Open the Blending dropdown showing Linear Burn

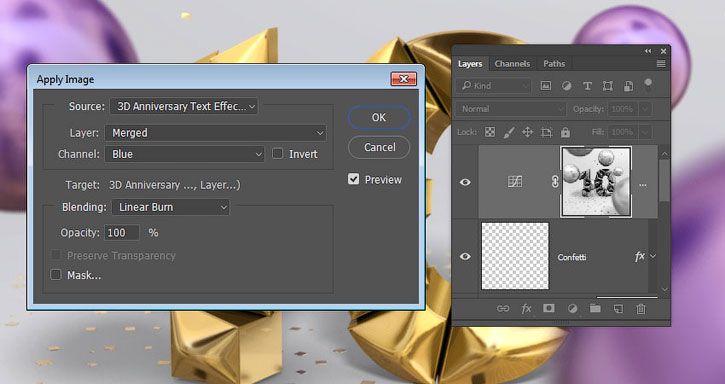171,207
